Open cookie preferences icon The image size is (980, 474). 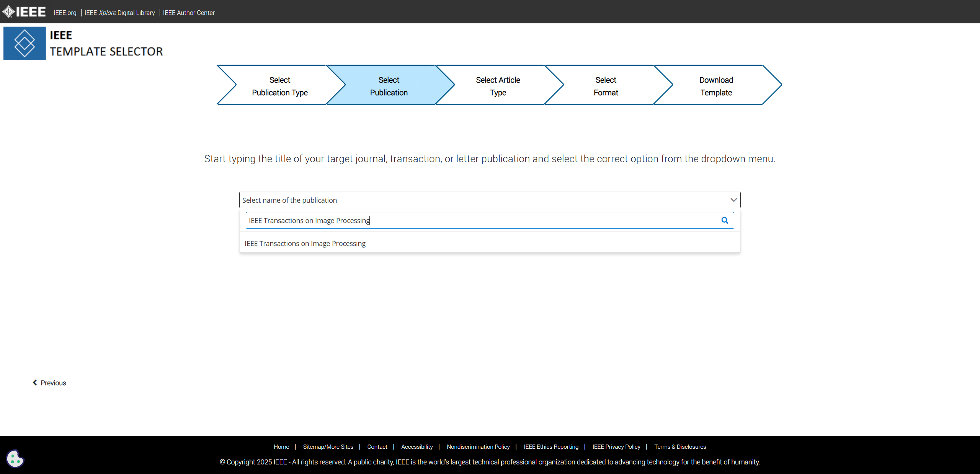[x=15, y=459]
